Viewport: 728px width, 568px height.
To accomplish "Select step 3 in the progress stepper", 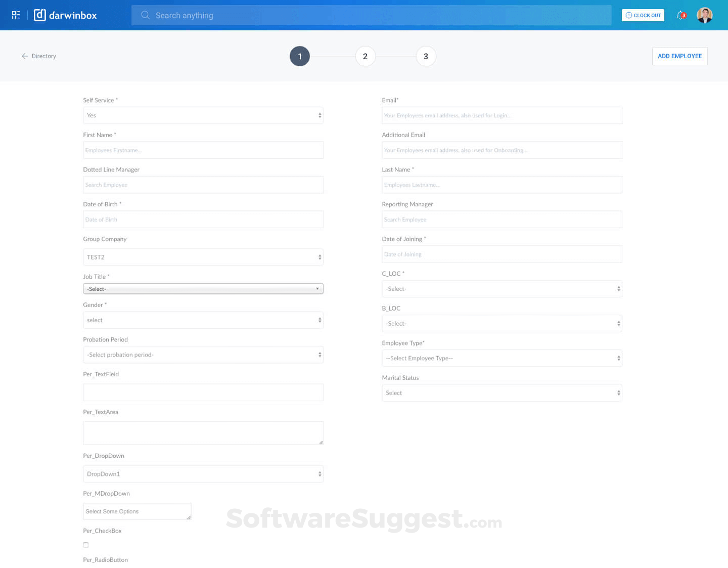I will (x=426, y=56).
